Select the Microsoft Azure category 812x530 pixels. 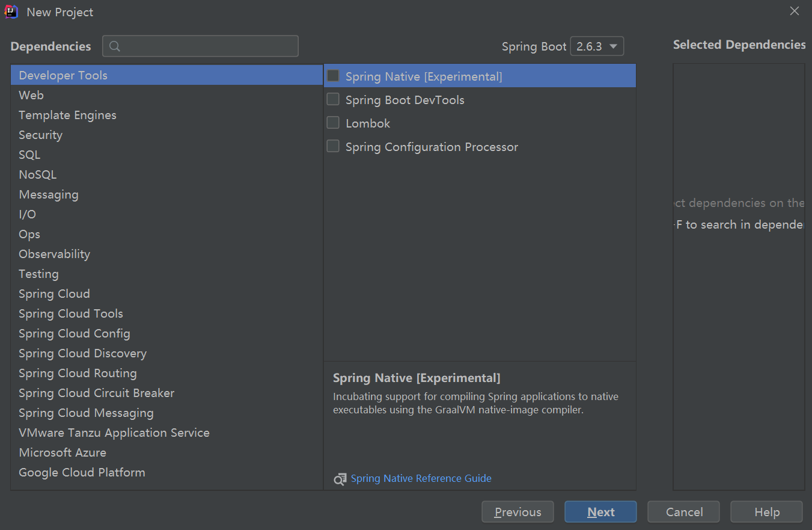pos(167,452)
